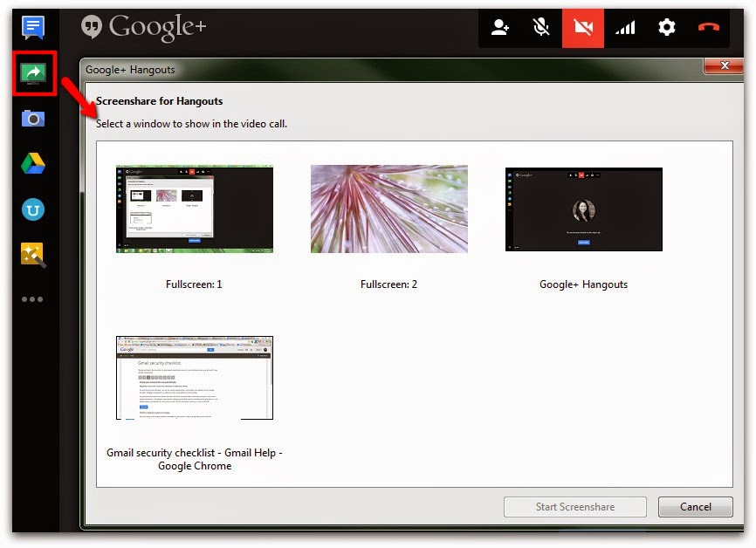Hang up with the red phone icon
756x548 pixels.
coord(709,27)
